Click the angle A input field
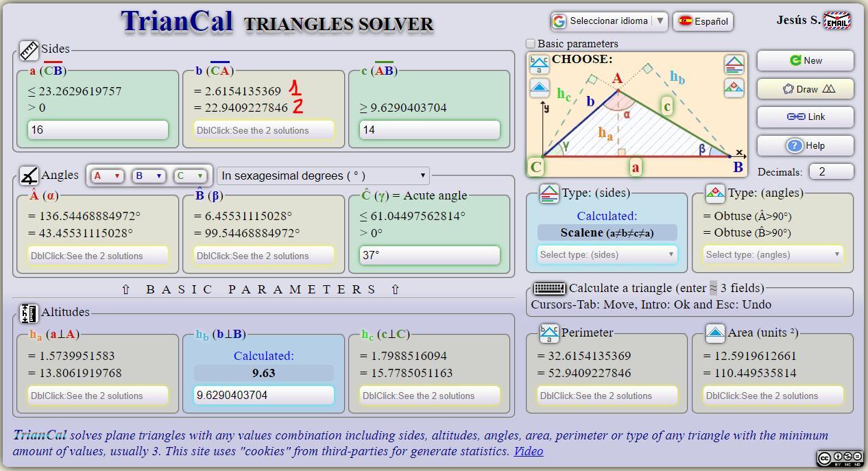 [98, 256]
